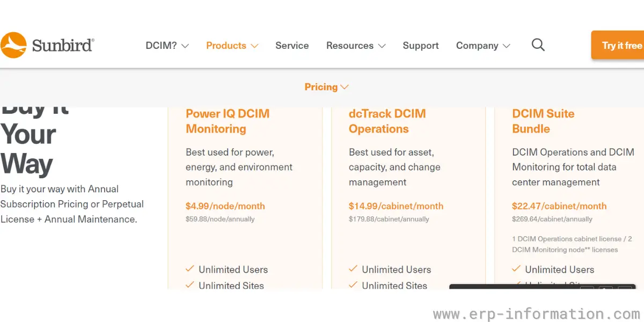Viewport: 644px width, 322px height.
Task: Expand the Resources menu chevron
Action: coord(382,46)
